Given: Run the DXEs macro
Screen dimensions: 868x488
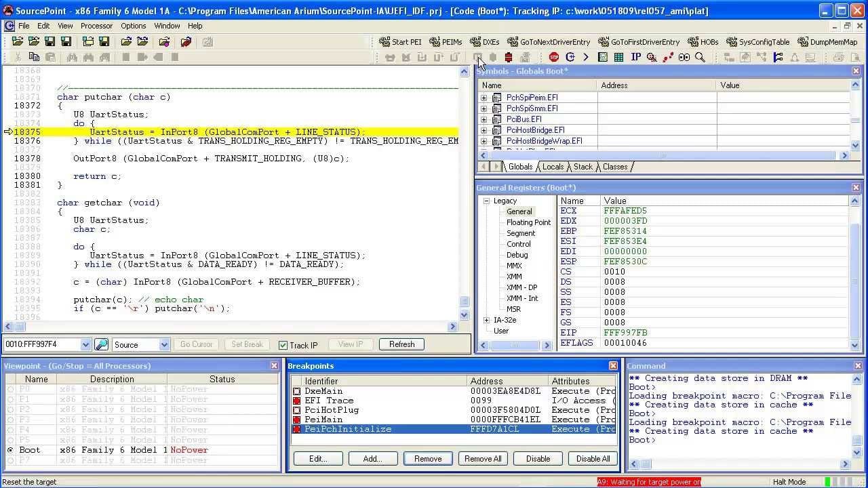Looking at the screenshot, I should click(484, 42).
